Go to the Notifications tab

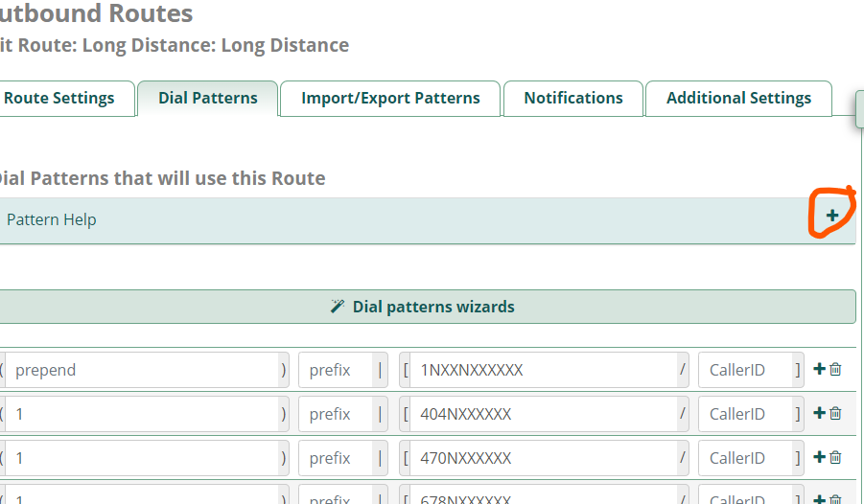[573, 98]
